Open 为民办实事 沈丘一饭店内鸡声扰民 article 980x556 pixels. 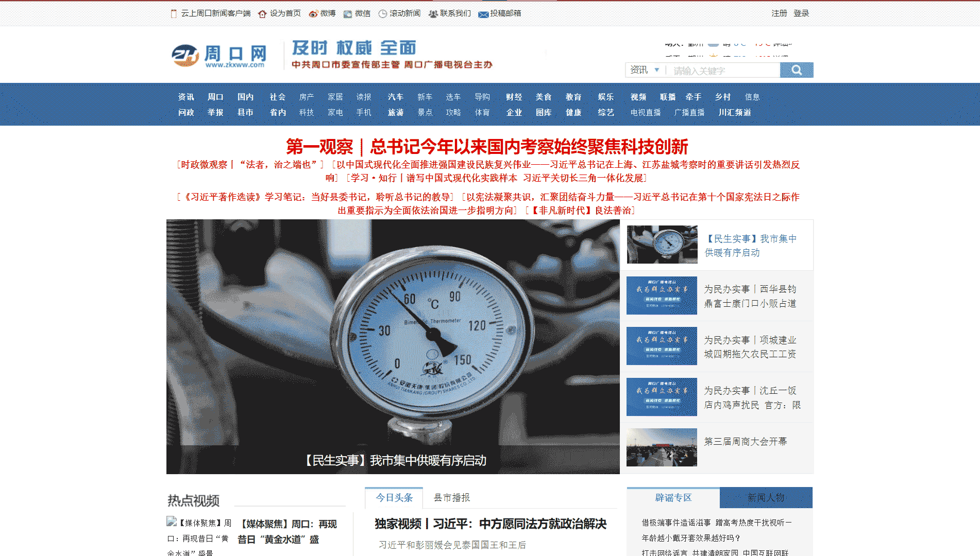pyautogui.click(x=752, y=398)
